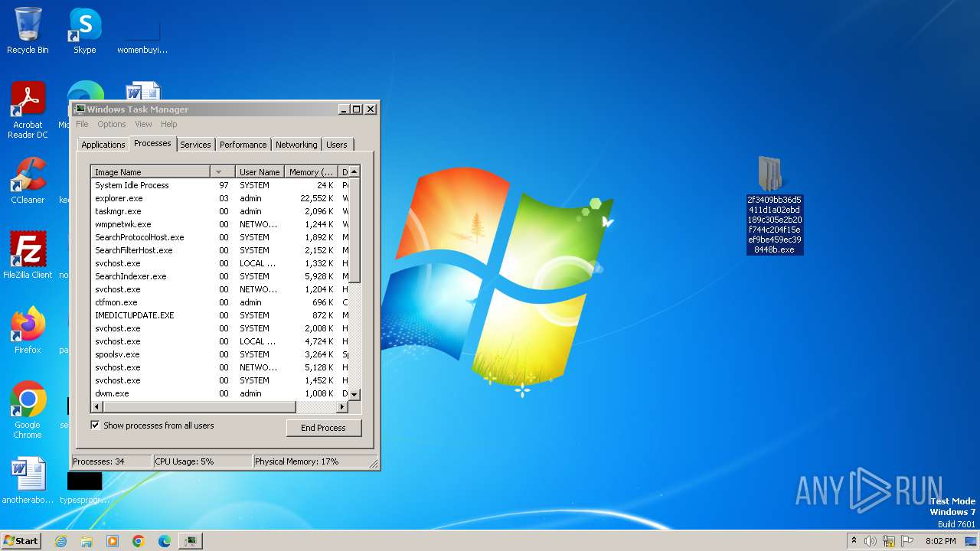
Task: Open Windows Media Player from the taskbar
Action: pyautogui.click(x=113, y=541)
